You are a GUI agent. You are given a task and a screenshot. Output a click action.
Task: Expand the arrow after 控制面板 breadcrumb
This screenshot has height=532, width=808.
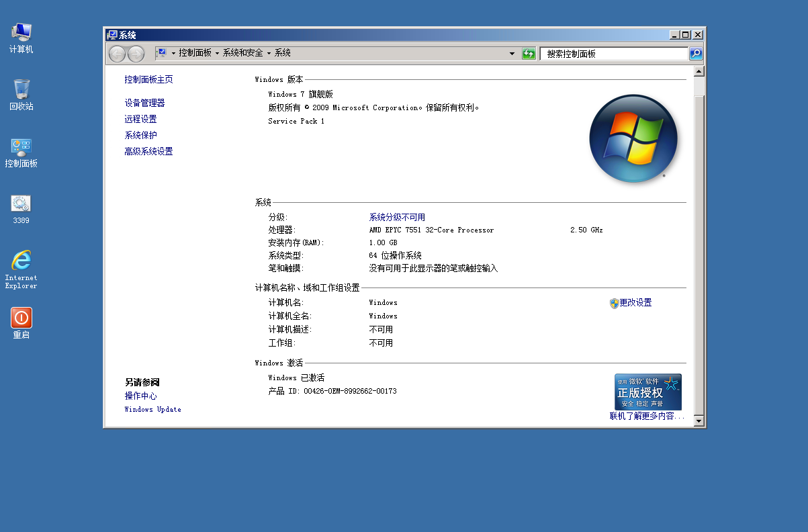tap(217, 53)
